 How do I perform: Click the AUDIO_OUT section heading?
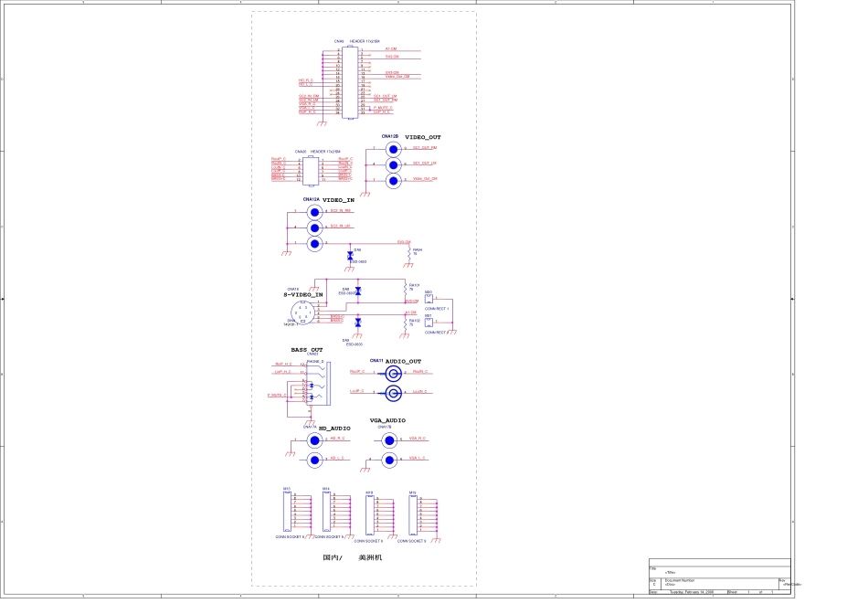403,361
